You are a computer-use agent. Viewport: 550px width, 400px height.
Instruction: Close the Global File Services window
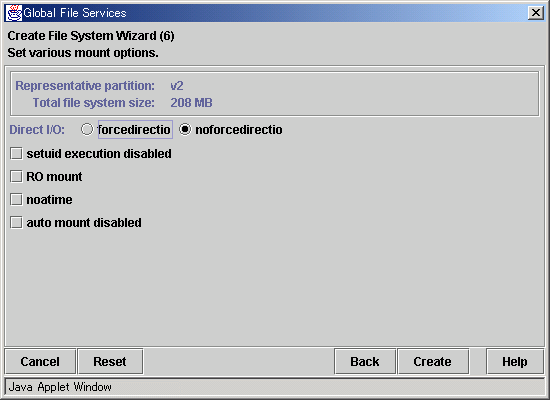click(x=536, y=13)
